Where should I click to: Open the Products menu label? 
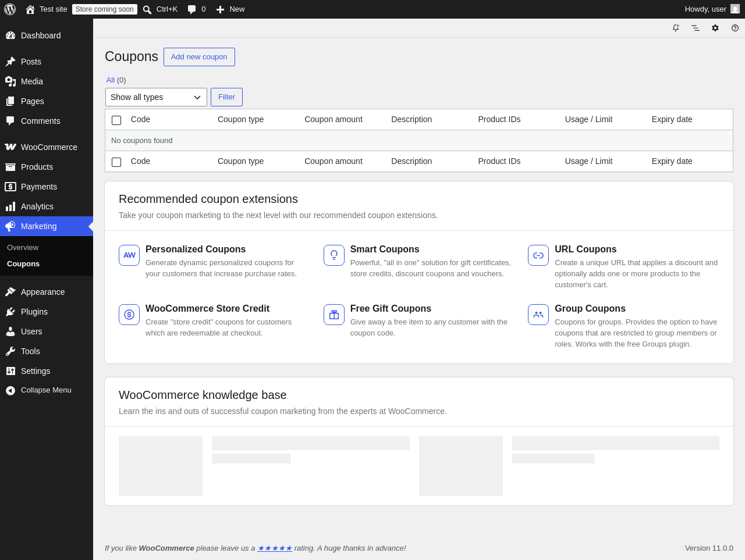(x=37, y=167)
